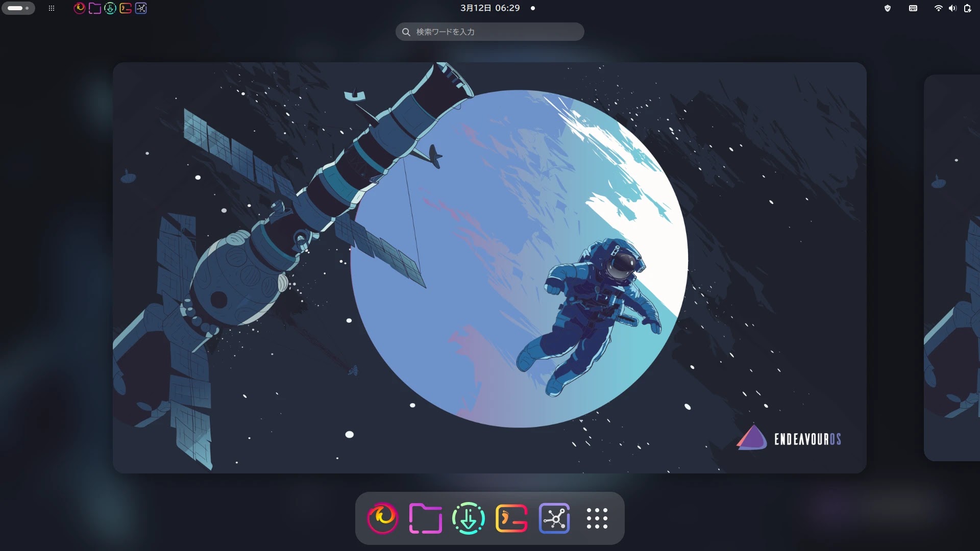Switch to the next workspace on right
This screenshot has height=551, width=980.
click(952, 268)
